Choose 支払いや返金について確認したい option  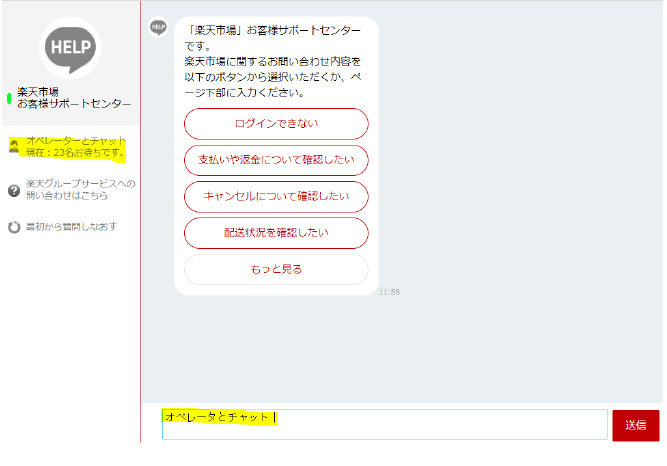click(x=276, y=160)
